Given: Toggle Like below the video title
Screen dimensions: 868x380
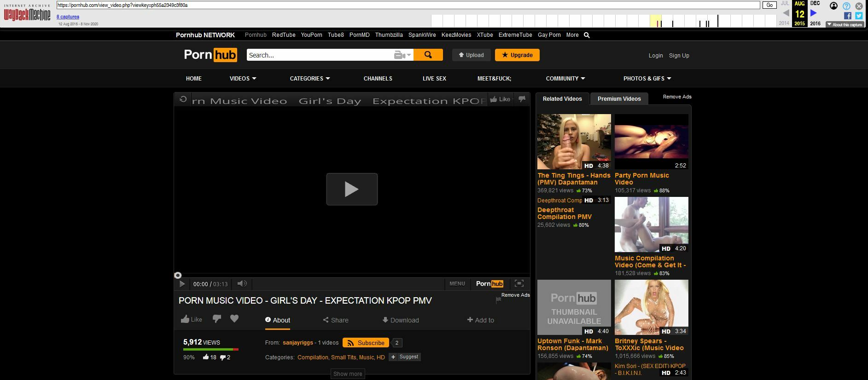Looking at the screenshot, I should click(x=192, y=319).
